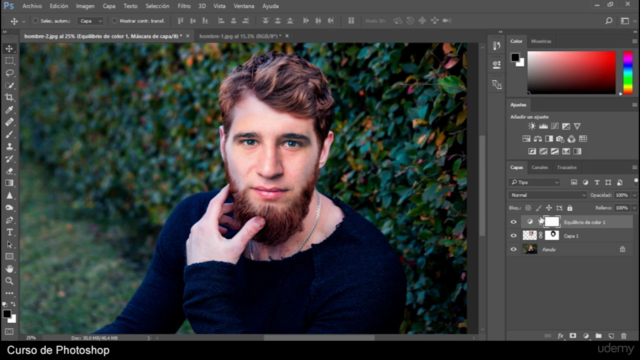Viewport: 640px width, 360px height.
Task: Select the Pen tool
Action: [9, 220]
